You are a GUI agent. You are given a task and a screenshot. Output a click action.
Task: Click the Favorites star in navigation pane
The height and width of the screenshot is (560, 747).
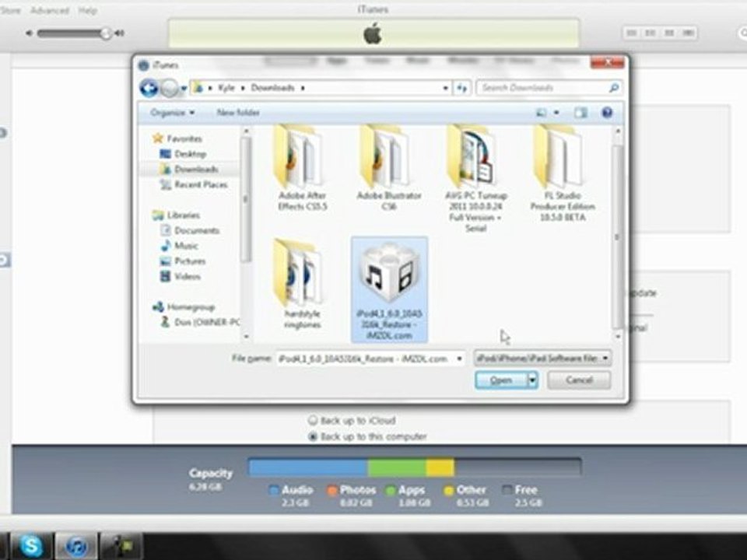158,138
